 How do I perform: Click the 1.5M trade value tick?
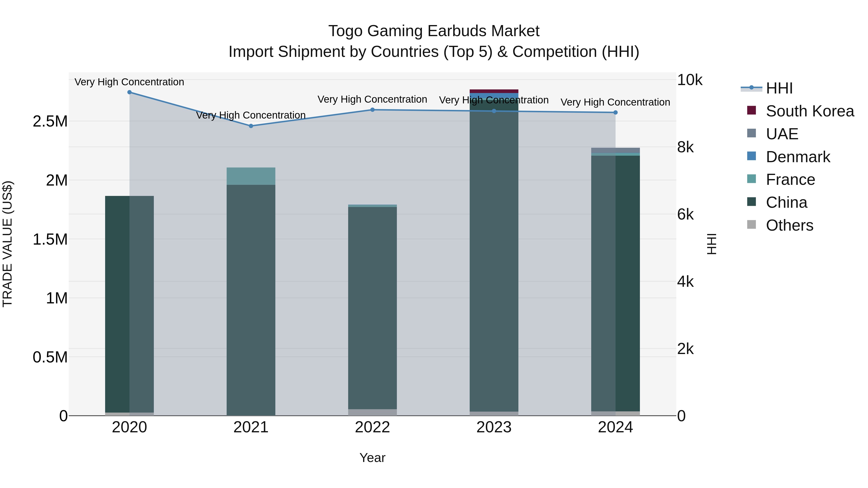(50, 239)
